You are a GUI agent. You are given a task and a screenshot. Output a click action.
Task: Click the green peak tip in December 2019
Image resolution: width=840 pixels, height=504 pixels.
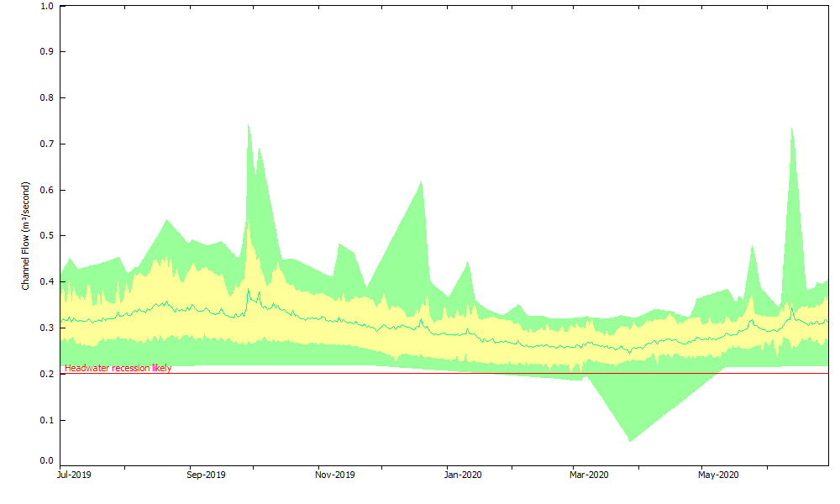pos(422,181)
